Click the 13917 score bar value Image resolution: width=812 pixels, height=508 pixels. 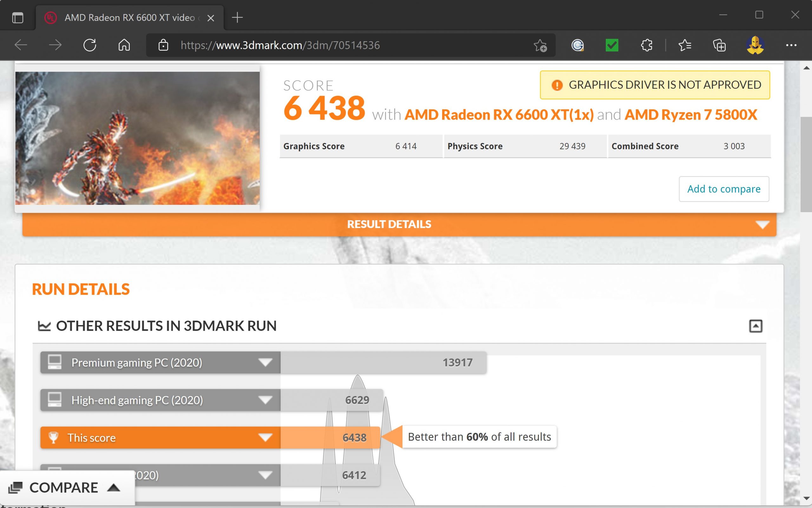457,362
